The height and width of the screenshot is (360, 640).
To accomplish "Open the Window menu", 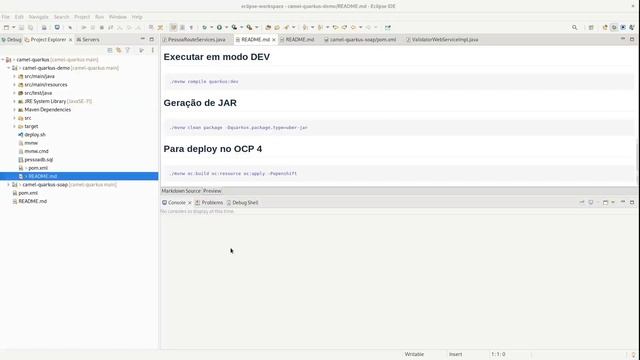I will 118,17.
